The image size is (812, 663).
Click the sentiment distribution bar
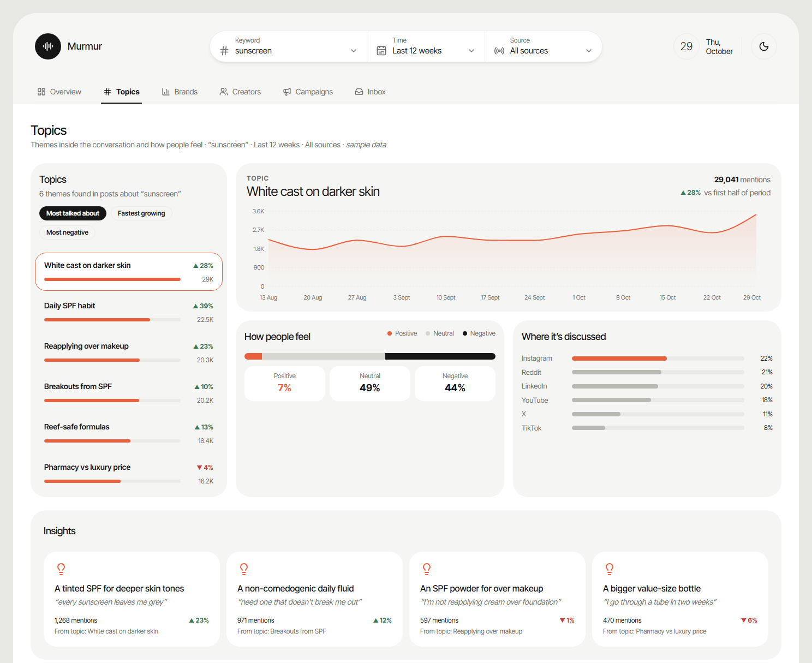coord(370,356)
